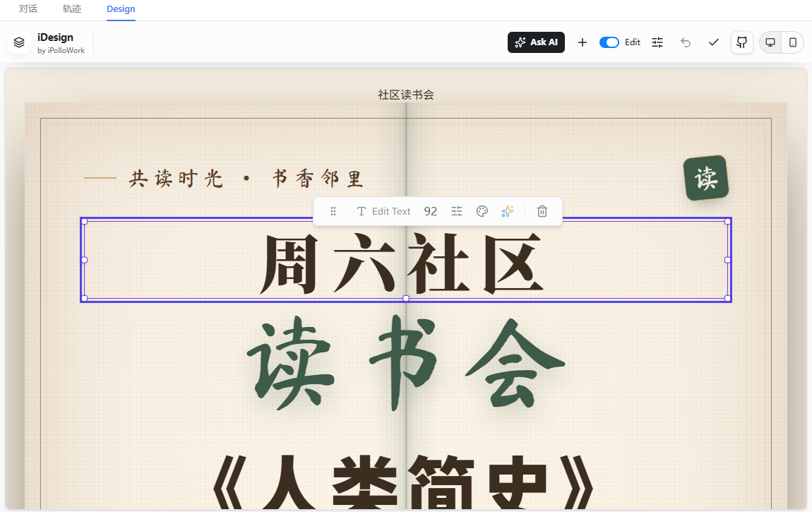
Task: Switch to the 对话 tab
Action: click(x=28, y=8)
